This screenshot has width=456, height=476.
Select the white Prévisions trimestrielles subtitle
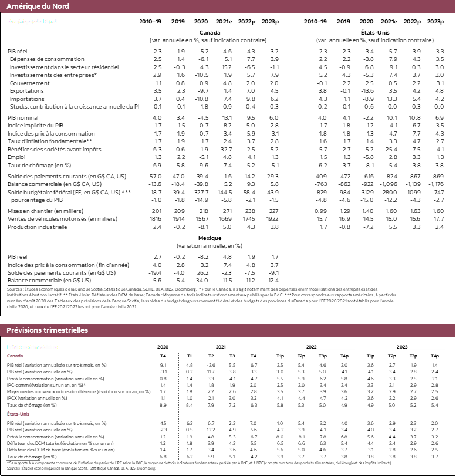(32, 347)
